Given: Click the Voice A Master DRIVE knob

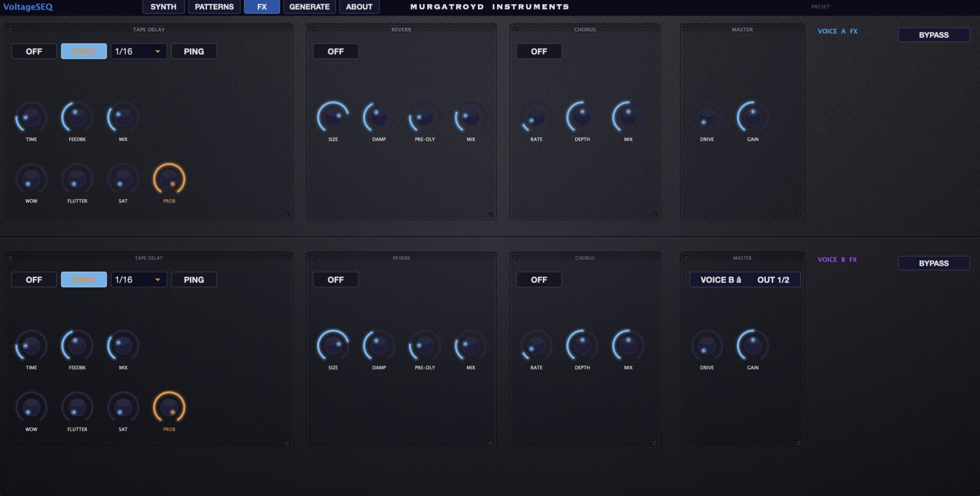Looking at the screenshot, I should tap(707, 117).
